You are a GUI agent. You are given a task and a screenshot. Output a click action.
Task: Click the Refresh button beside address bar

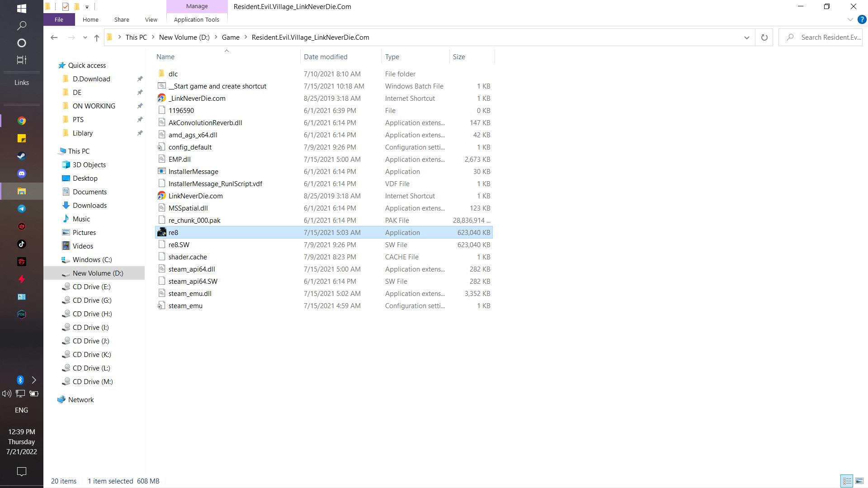[764, 38]
